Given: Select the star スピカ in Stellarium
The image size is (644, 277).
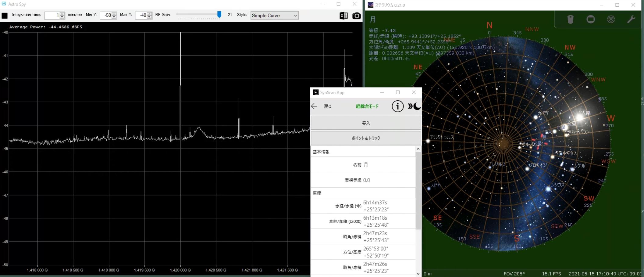Looking at the screenshot, I should click(429, 189).
